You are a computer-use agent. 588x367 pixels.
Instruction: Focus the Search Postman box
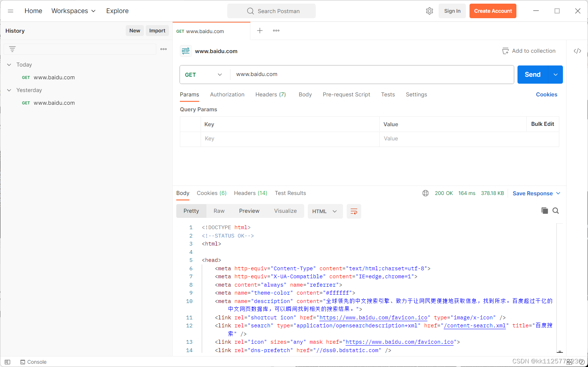point(271,11)
